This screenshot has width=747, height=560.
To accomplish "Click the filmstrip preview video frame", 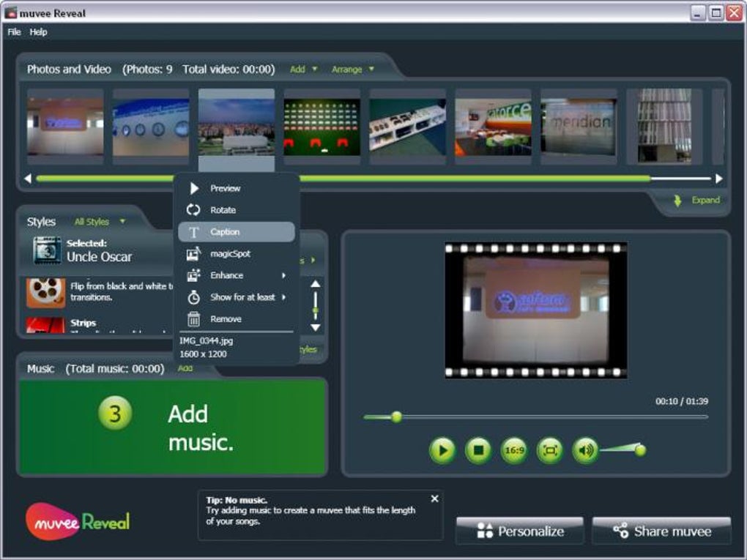I will pos(536,310).
